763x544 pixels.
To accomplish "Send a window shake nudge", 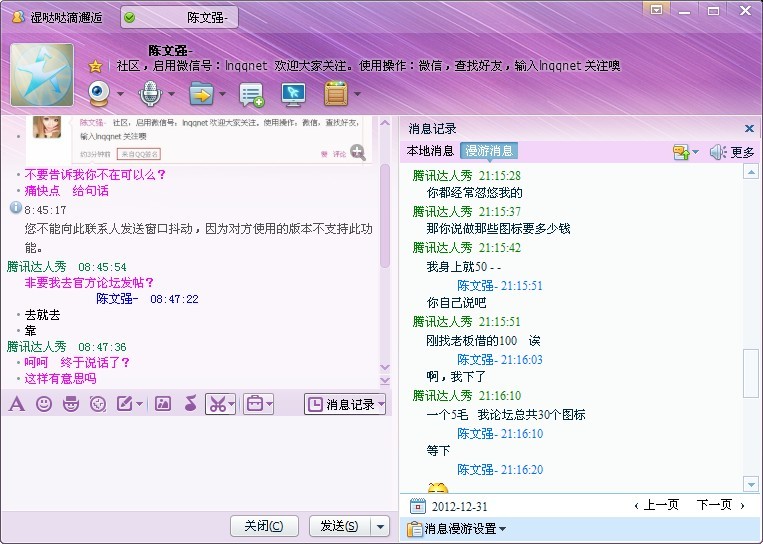I will (x=98, y=404).
